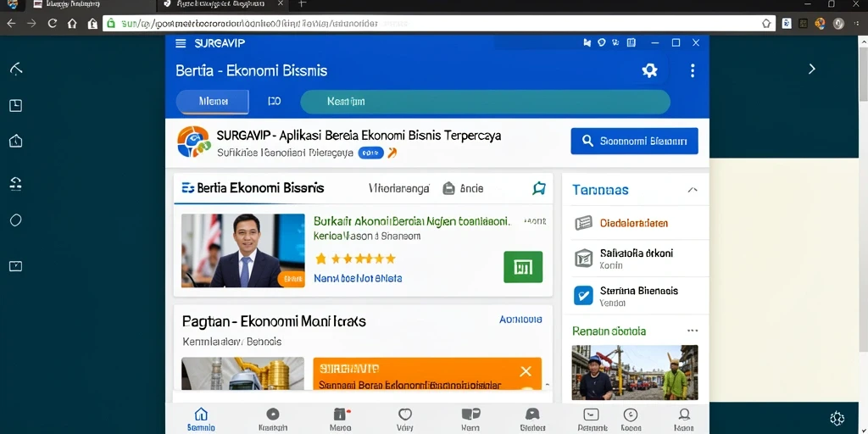The image size is (868, 434).
Task: Click the orange arrow icon beside the blue badge
Action: 392,153
